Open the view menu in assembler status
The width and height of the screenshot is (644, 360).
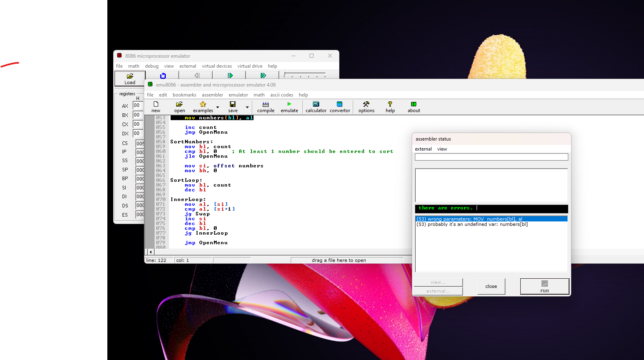[x=442, y=149]
